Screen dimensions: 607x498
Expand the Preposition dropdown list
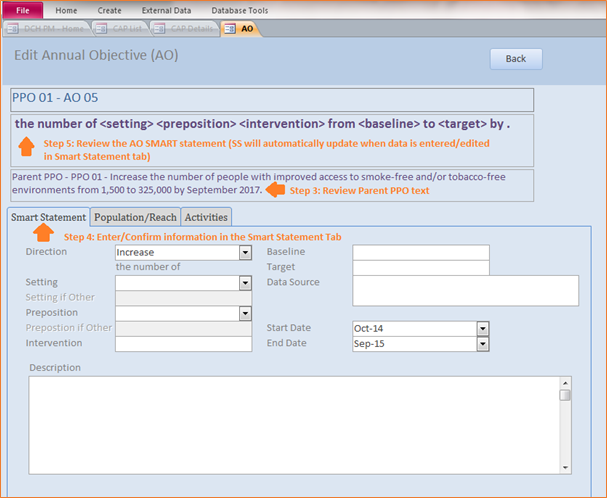point(245,313)
